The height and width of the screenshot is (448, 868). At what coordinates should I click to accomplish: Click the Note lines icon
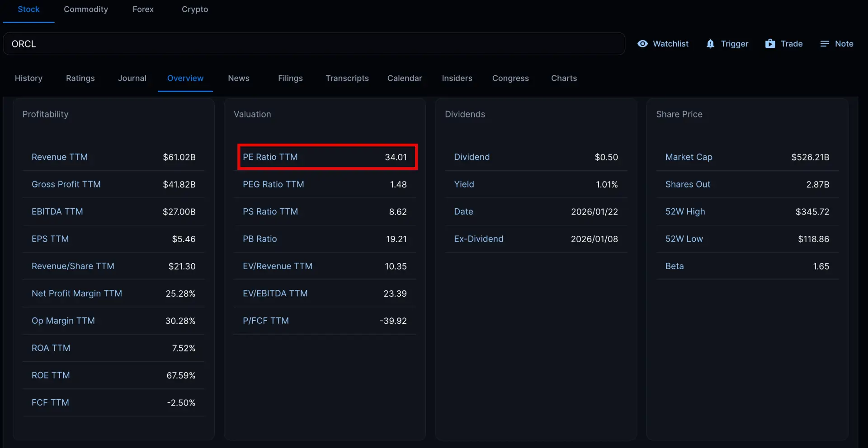(x=825, y=44)
